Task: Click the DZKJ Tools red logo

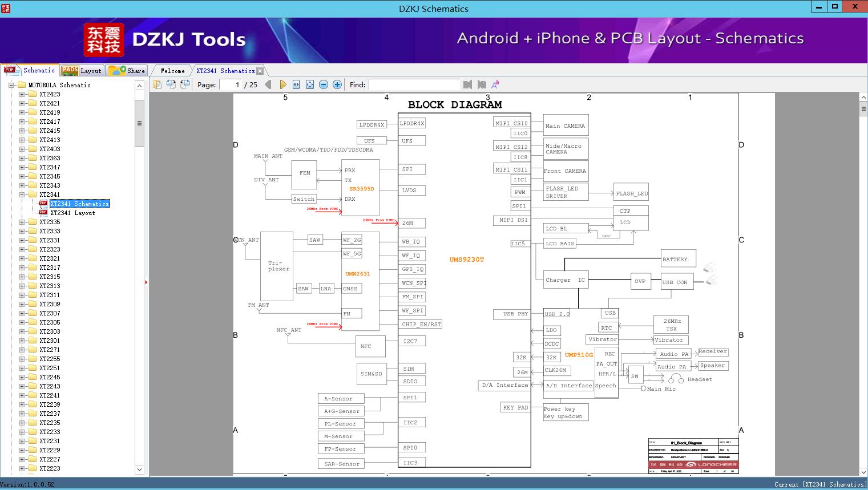Action: click(104, 40)
